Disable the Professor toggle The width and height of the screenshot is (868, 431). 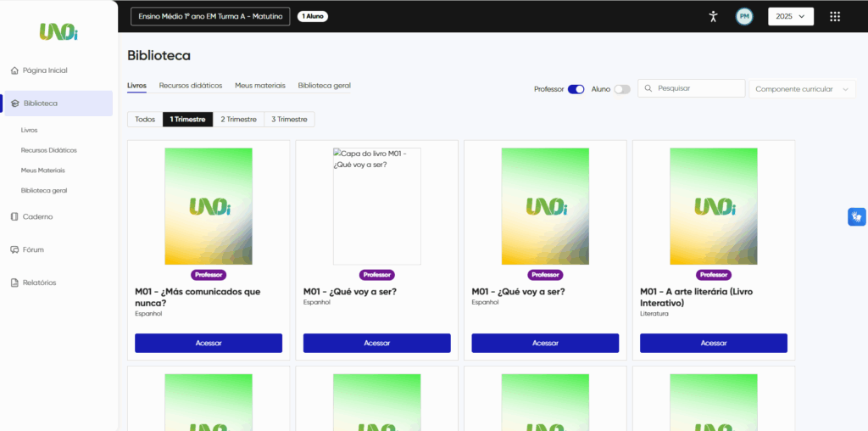(x=576, y=89)
